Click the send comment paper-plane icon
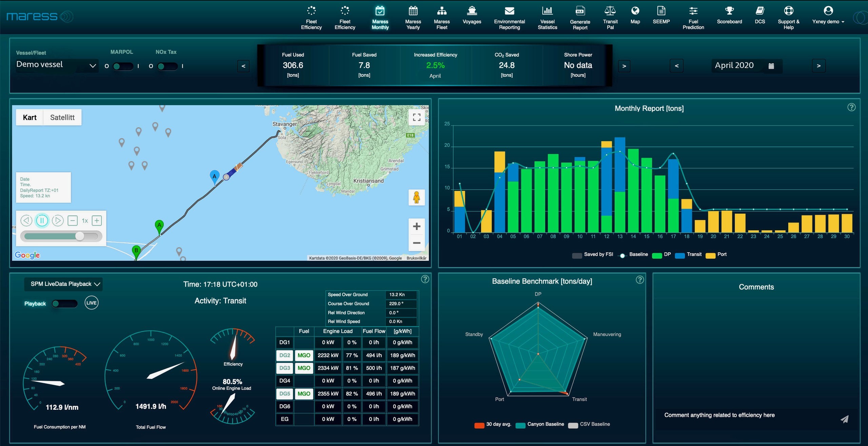The image size is (868, 446). 844,419
